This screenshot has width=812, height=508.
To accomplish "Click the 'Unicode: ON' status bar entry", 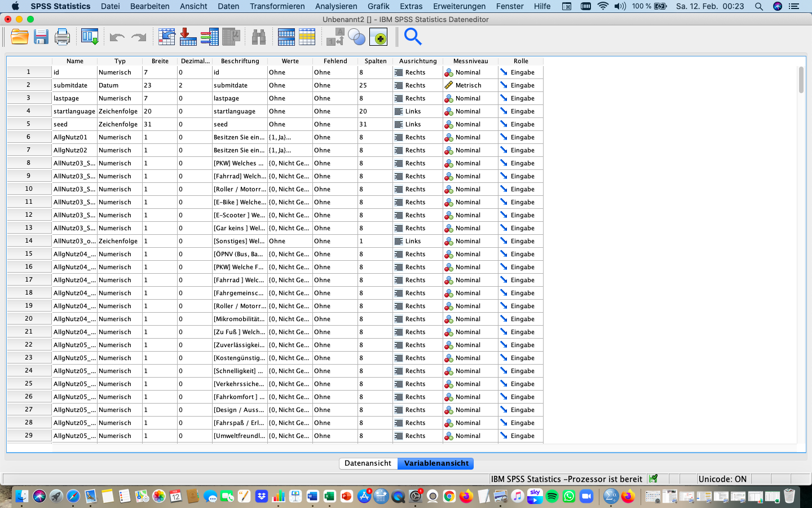I will coord(722,479).
